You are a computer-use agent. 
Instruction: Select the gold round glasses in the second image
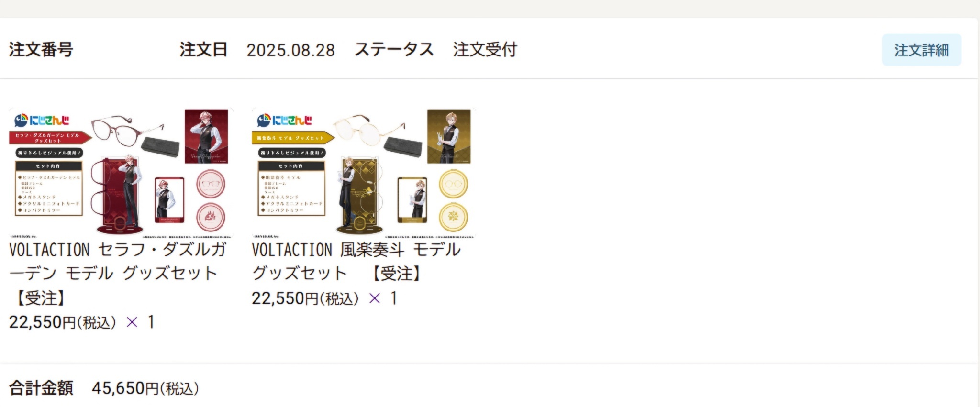pyautogui.click(x=368, y=130)
